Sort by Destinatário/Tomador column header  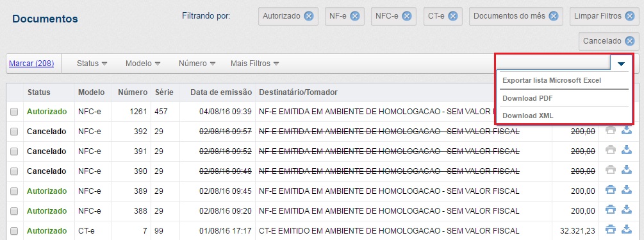298,92
